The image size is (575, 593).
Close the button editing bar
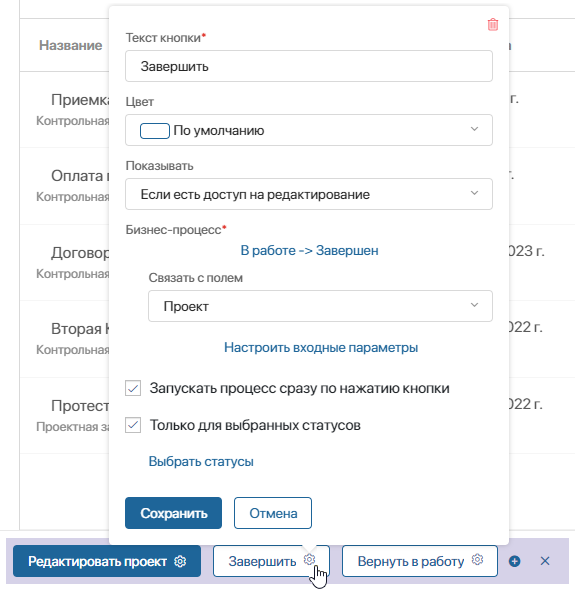click(x=545, y=561)
